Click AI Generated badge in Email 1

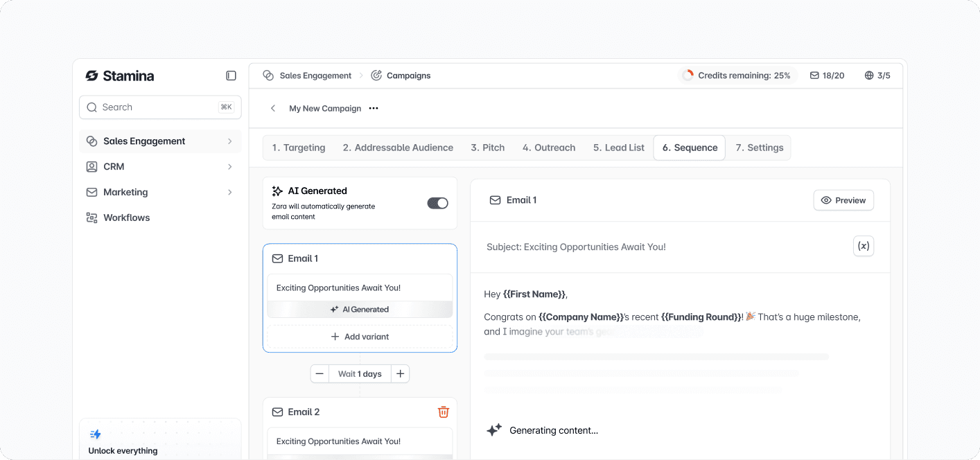click(360, 310)
